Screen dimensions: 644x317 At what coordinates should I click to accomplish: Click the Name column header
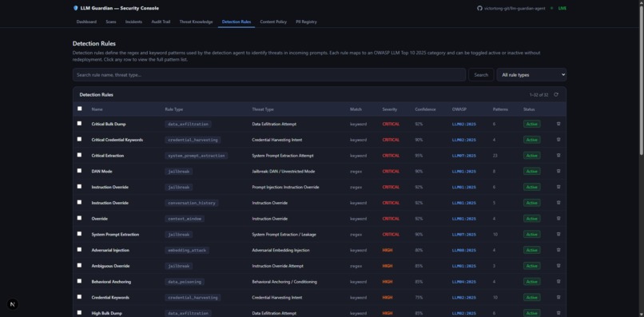(x=97, y=109)
